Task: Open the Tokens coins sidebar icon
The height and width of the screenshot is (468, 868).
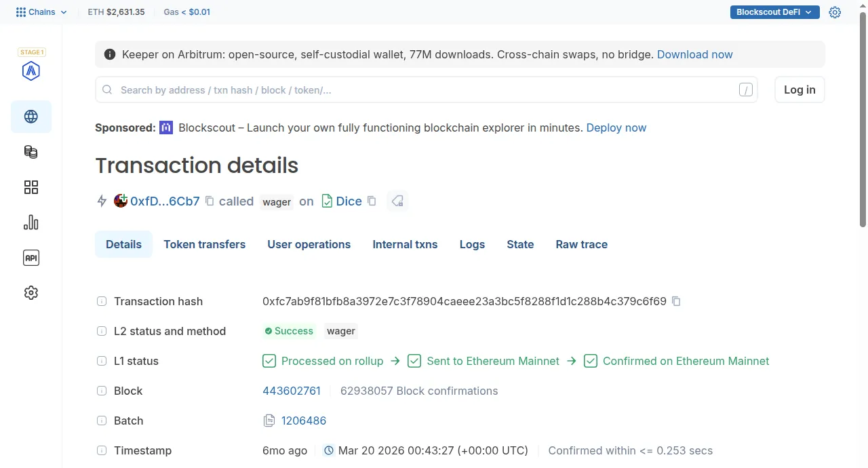Action: click(31, 152)
